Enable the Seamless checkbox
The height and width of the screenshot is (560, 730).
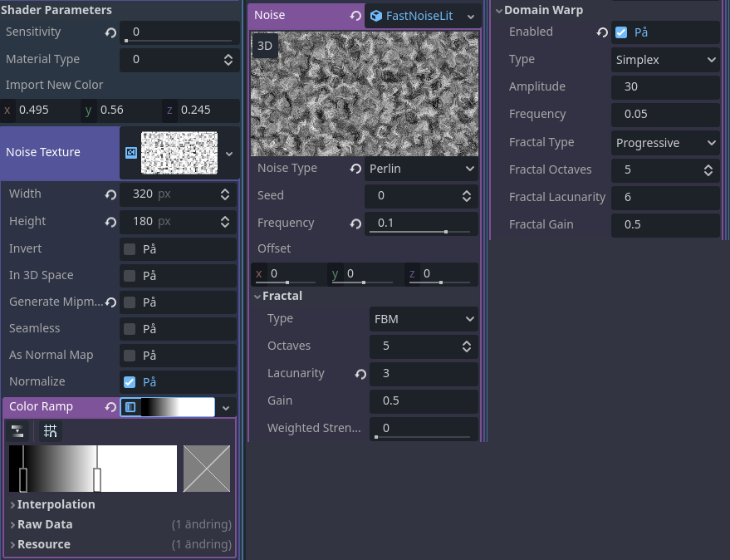point(130,329)
